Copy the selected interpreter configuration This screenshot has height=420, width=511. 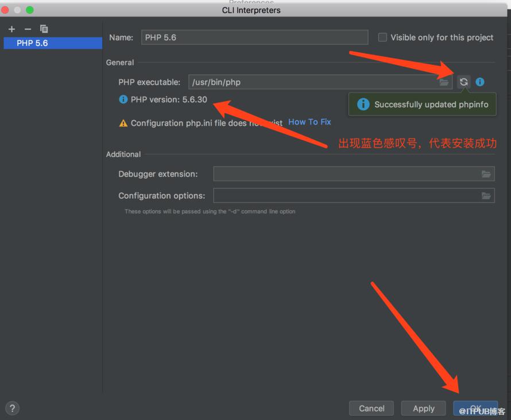(44, 29)
